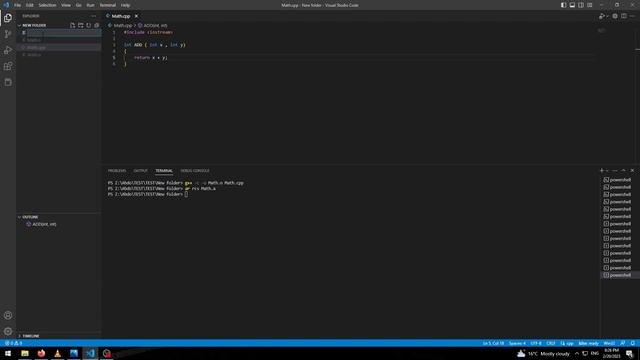This screenshot has width=640, height=360.
Task: Open the Terminal menu
Action: pos(108,5)
